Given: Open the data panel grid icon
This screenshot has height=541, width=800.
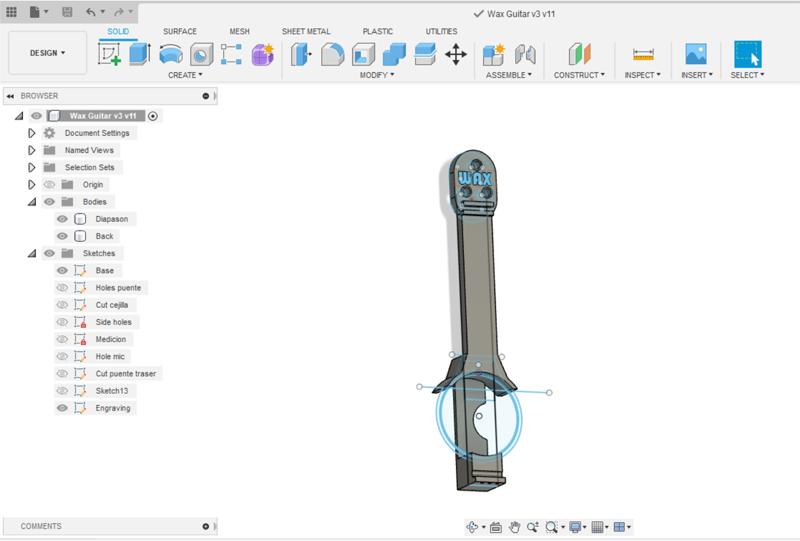Looking at the screenshot, I should 11,12.
